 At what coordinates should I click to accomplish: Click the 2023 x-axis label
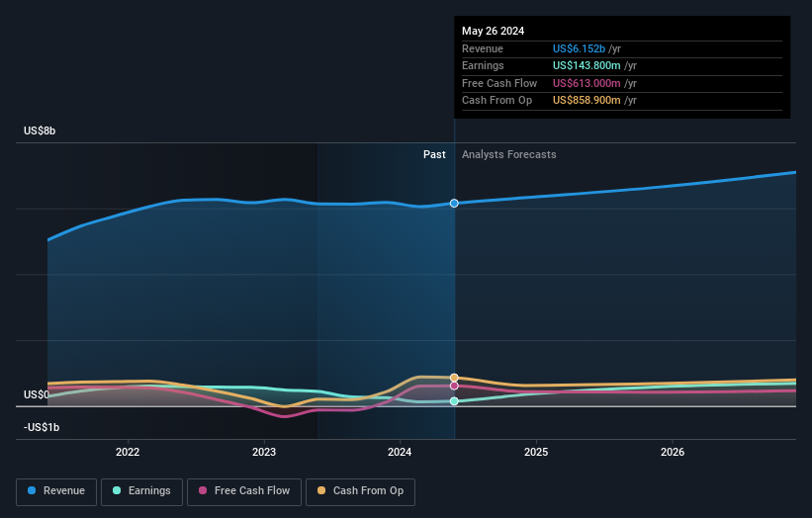coord(264,453)
